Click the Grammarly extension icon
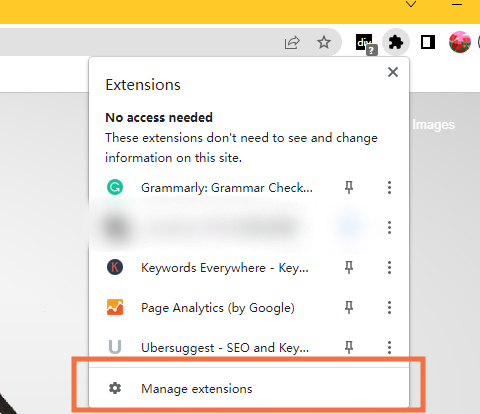Viewport: 480px width, 414px height. pos(115,187)
